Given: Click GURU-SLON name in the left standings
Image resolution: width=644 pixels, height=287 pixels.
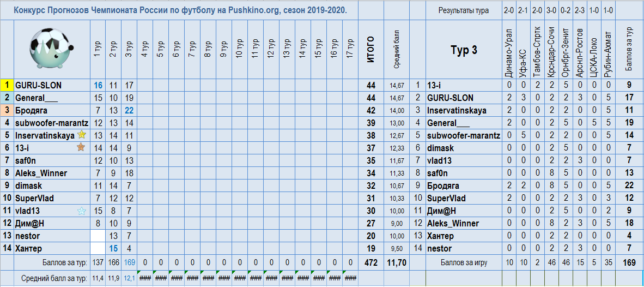Looking at the screenshot, I should tap(38, 85).
